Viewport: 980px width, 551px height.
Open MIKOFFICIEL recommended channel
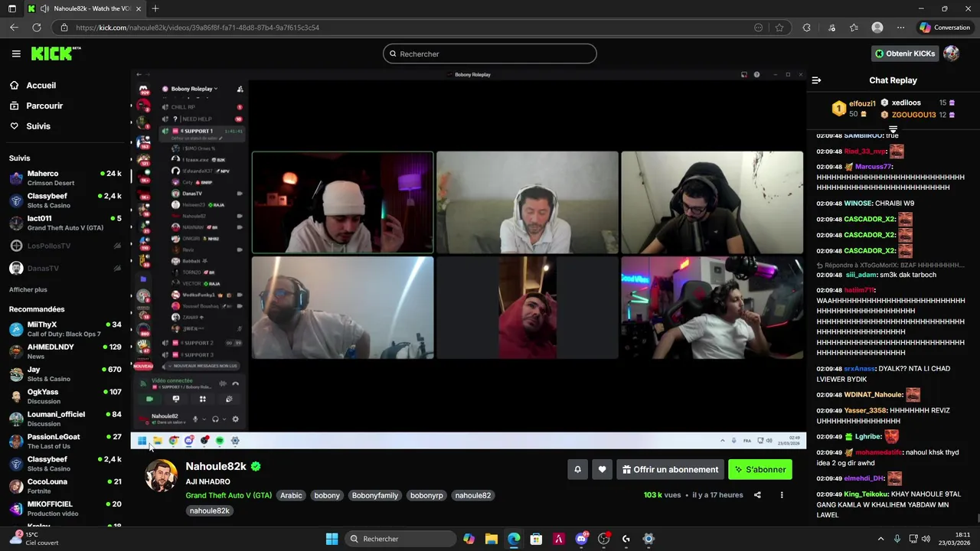pyautogui.click(x=65, y=509)
